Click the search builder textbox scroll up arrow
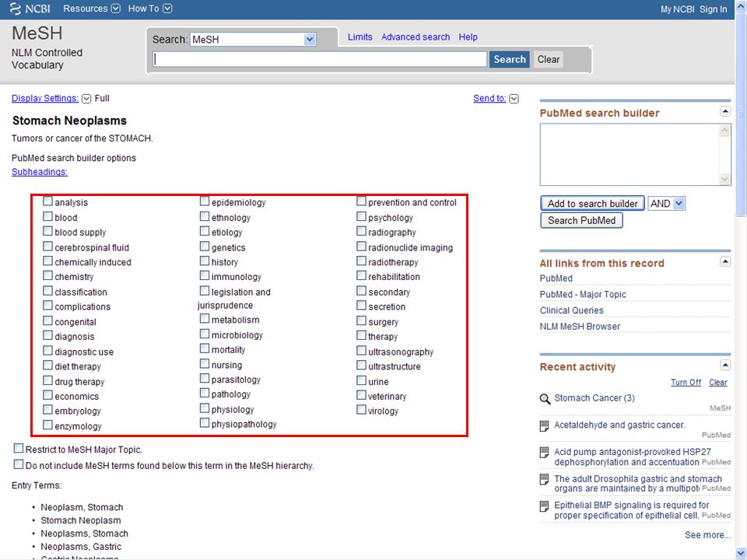The height and width of the screenshot is (560, 747). 724,130
